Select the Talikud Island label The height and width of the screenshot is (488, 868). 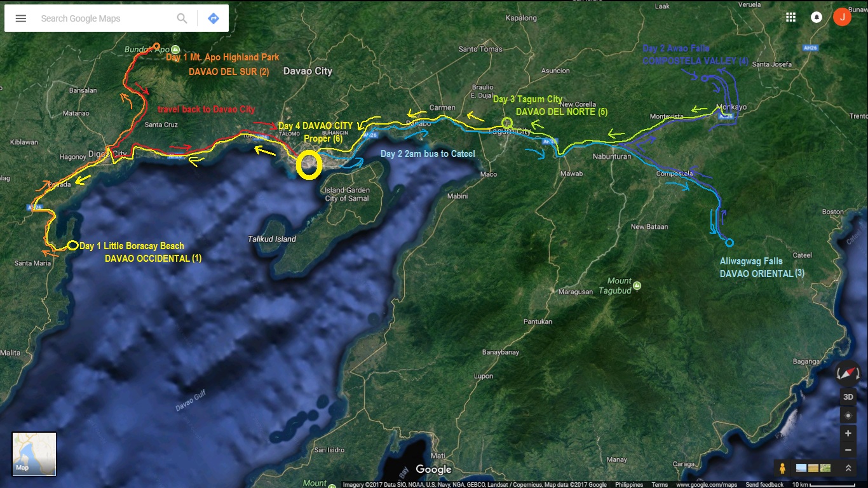tap(272, 239)
